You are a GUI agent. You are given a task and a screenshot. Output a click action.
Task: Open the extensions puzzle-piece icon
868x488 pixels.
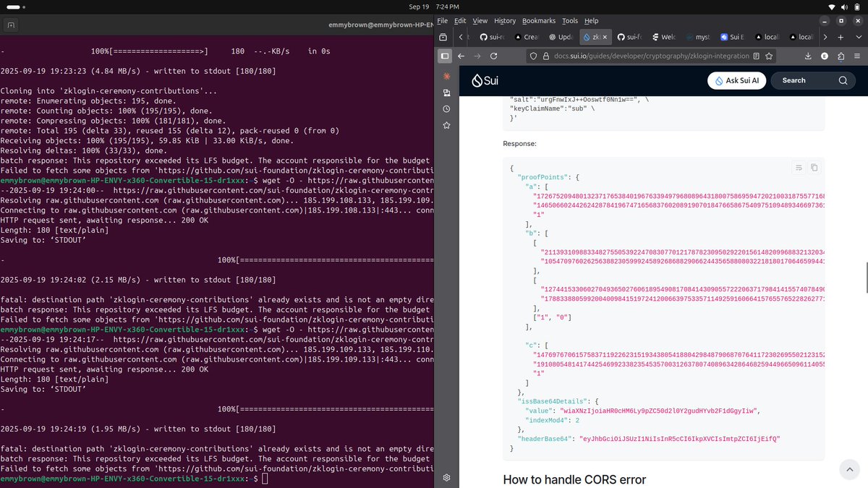tap(841, 56)
